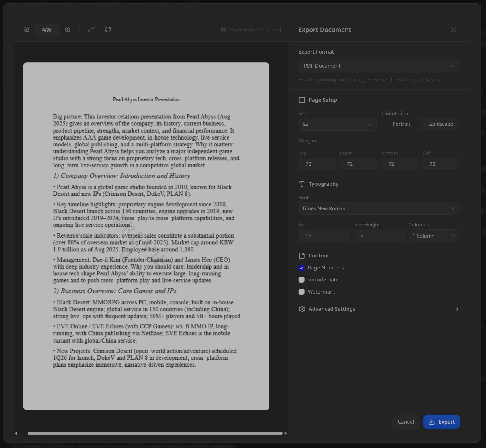
Task: Click the horizontal preview scrollbar
Action: [x=155, y=433]
